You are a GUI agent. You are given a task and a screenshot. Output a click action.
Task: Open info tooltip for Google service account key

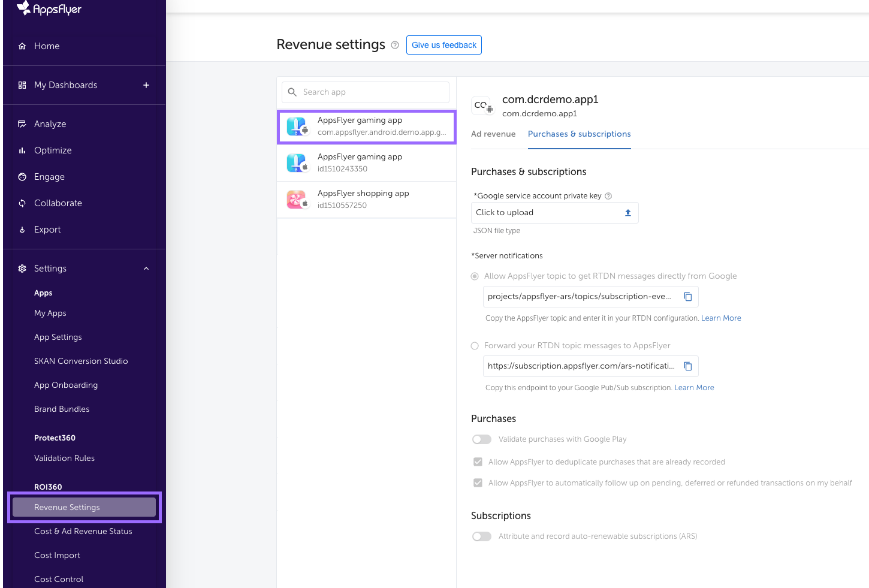pos(608,196)
